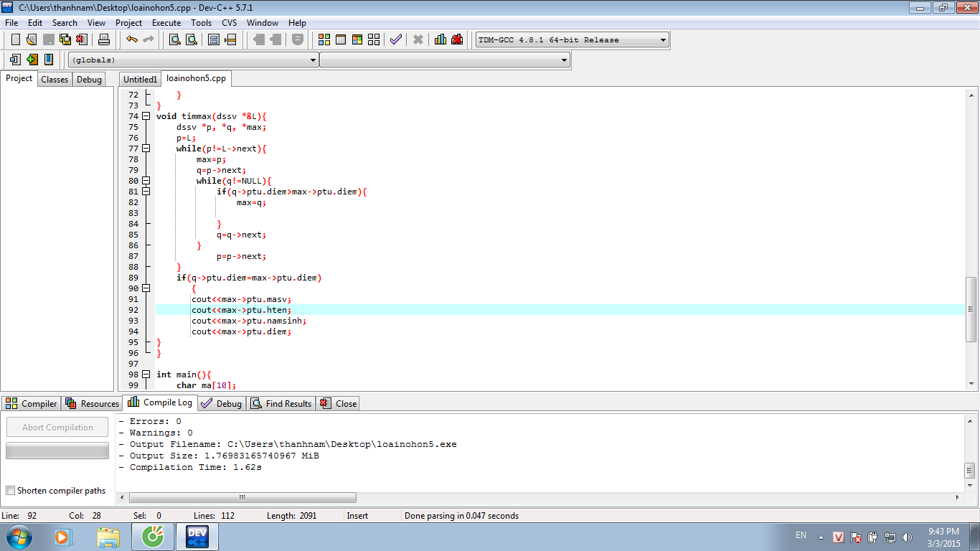This screenshot has height=551, width=980.
Task: Click the Print icon in toolbar
Action: (x=104, y=39)
